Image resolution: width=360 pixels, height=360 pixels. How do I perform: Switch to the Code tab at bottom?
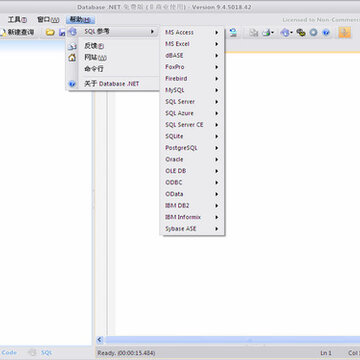[9, 352]
